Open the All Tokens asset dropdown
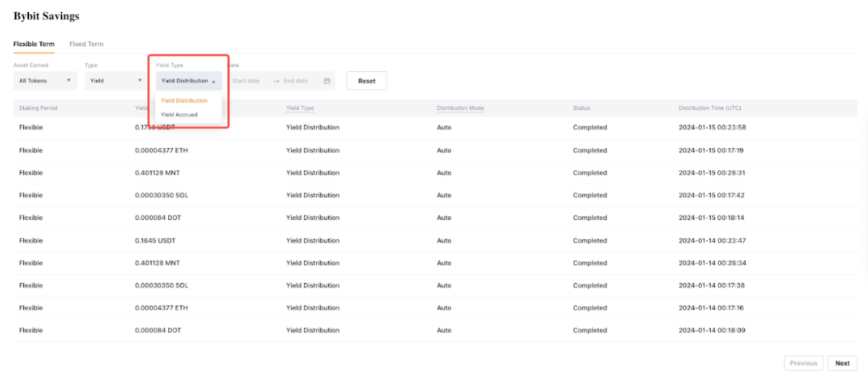The image size is (868, 380). pyautogui.click(x=45, y=81)
